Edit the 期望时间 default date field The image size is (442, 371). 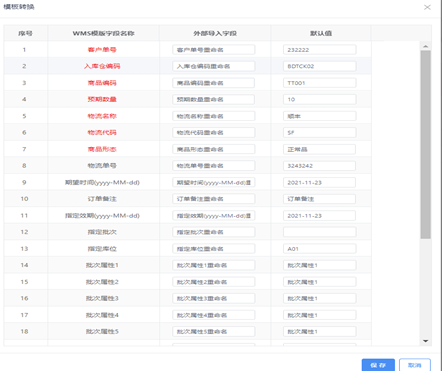320,182
